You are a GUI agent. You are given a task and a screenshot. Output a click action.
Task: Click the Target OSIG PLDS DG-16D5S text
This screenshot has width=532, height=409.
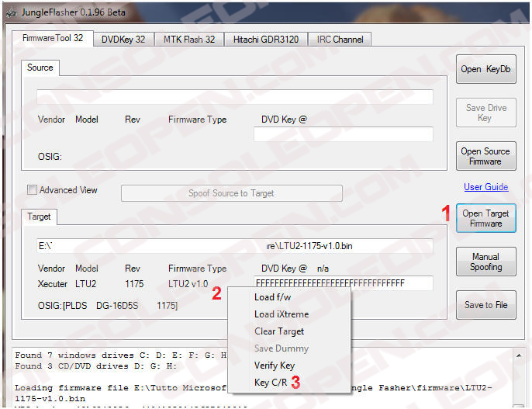coord(108,306)
